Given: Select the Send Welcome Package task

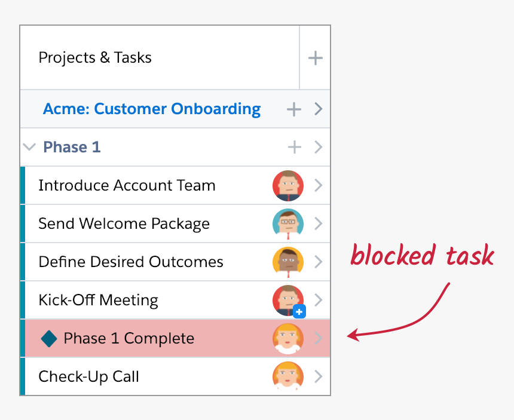Looking at the screenshot, I should [124, 224].
